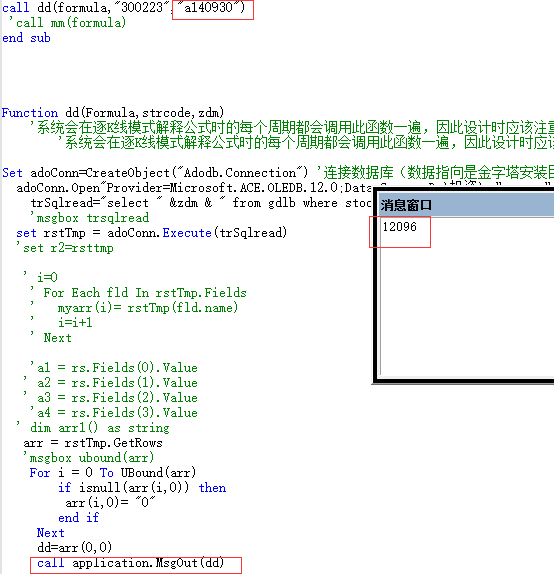Click the 'a2 = rs.Fields(1).Value' comment
554x574 pixels.
pyautogui.click(x=110, y=383)
